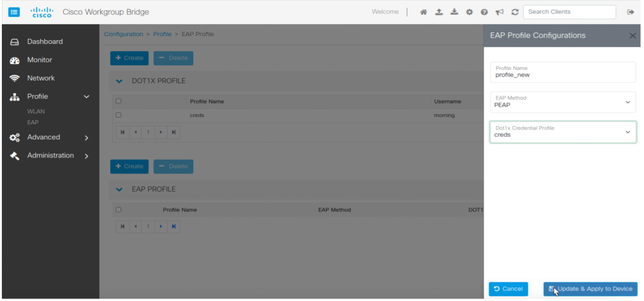
Task: Select WLAN under Profile
Action: [x=36, y=111]
